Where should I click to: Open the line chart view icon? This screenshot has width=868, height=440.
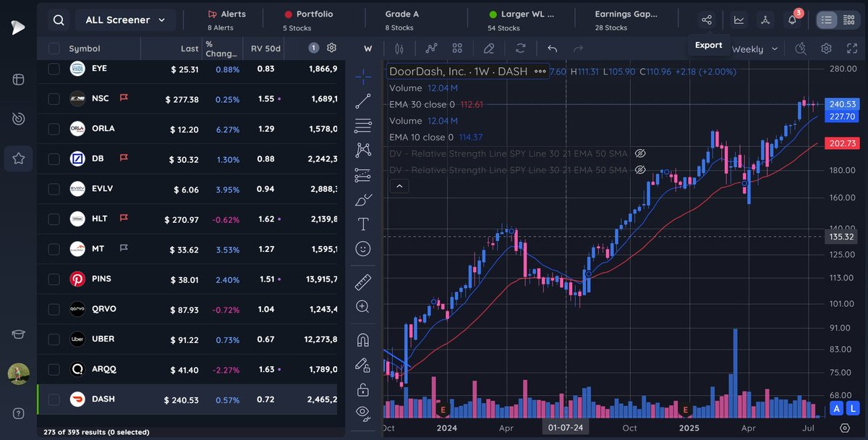[x=739, y=20]
